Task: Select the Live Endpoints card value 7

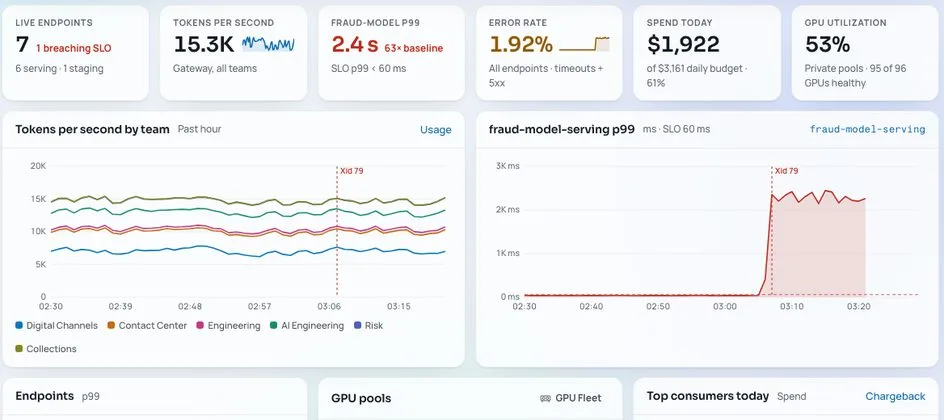Action: click(x=22, y=44)
